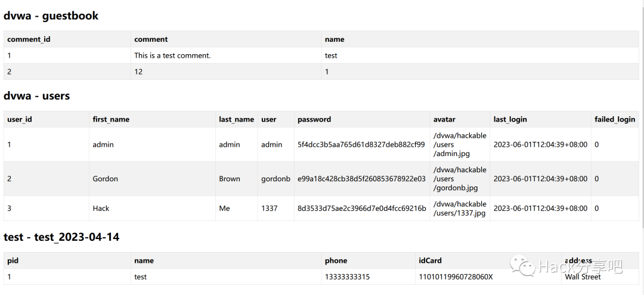Click the user_id column header
The height and width of the screenshot is (295, 644).
(20, 119)
